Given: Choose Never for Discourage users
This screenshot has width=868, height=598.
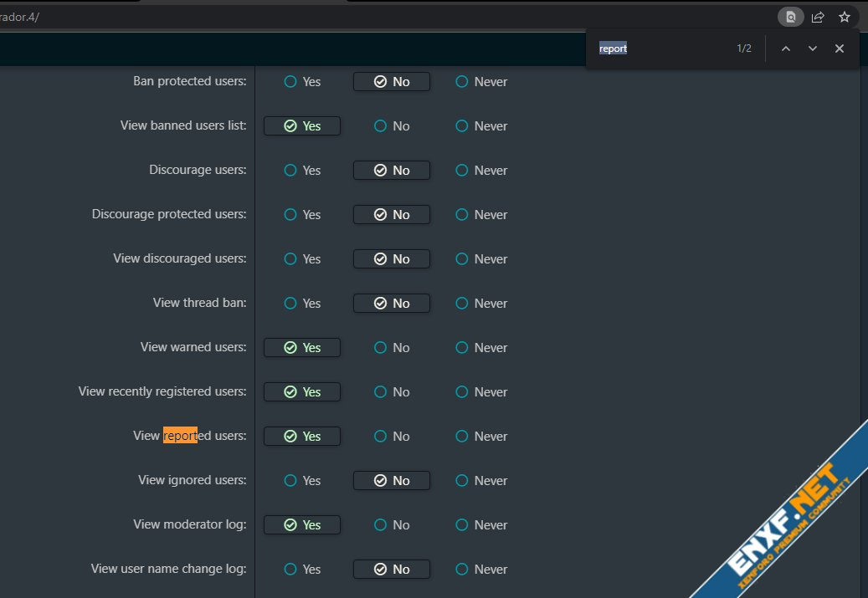Looking at the screenshot, I should click(x=481, y=171).
